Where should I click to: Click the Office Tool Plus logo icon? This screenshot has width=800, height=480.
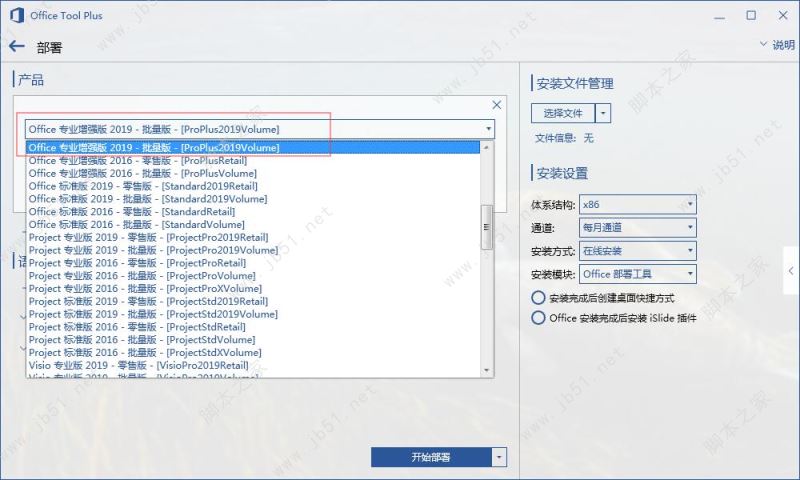pos(17,15)
